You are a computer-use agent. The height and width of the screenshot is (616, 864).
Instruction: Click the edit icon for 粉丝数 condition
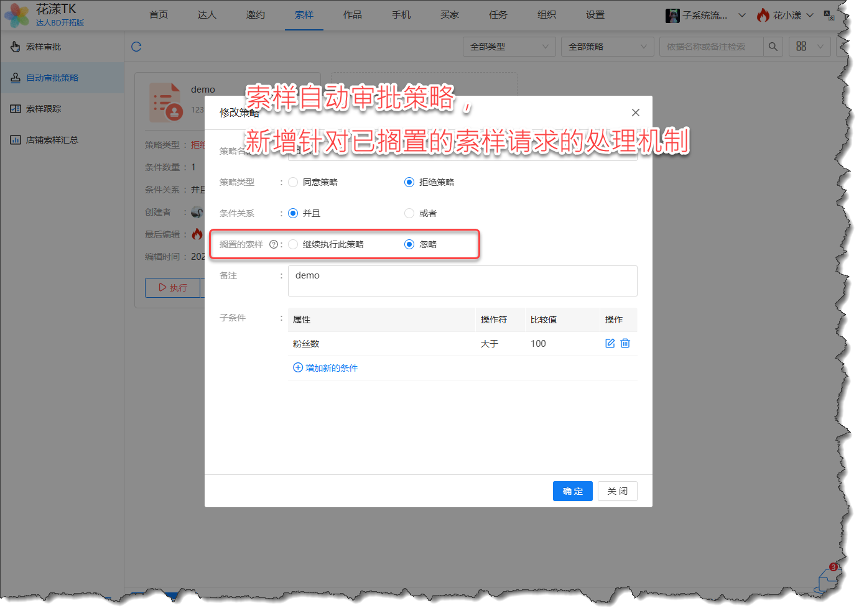(610, 343)
